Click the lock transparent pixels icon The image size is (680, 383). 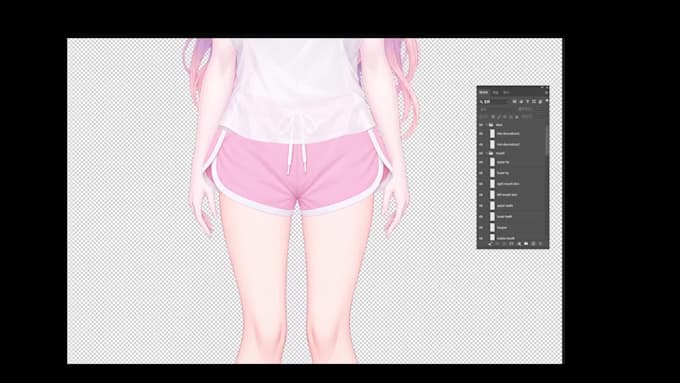(x=493, y=117)
